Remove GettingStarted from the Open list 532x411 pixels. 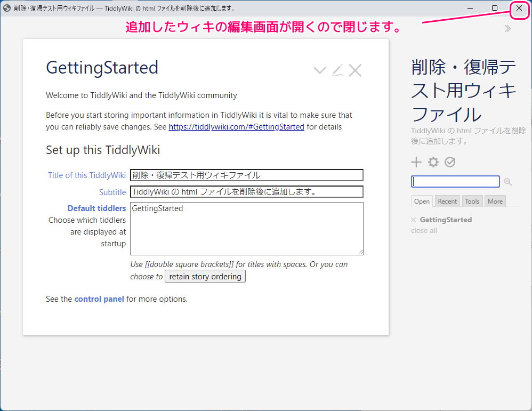point(414,220)
